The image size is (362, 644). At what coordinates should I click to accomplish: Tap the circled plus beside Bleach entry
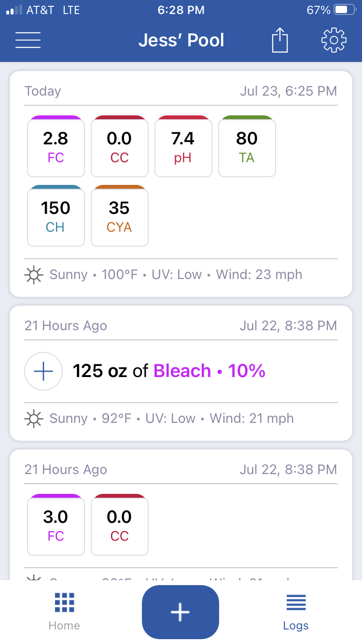point(43,371)
